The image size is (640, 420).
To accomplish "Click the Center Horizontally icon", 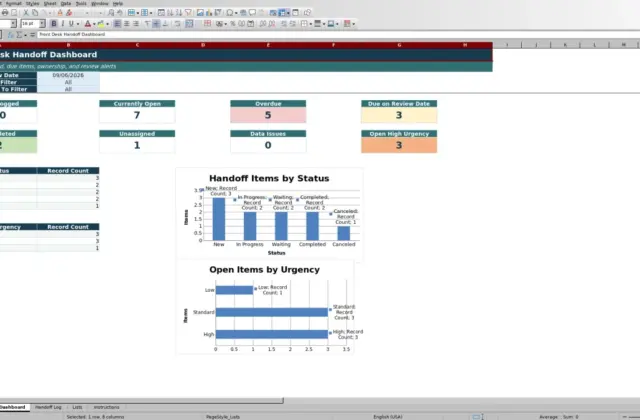I will (127, 24).
